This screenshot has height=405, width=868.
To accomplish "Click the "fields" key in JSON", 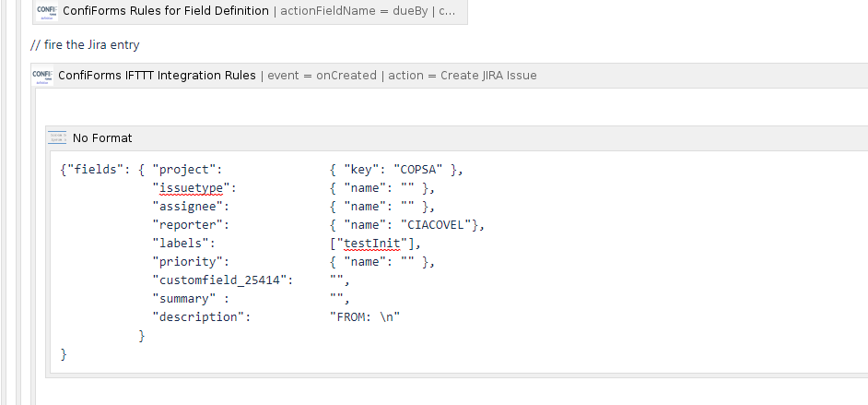I will pyautogui.click(x=95, y=170).
